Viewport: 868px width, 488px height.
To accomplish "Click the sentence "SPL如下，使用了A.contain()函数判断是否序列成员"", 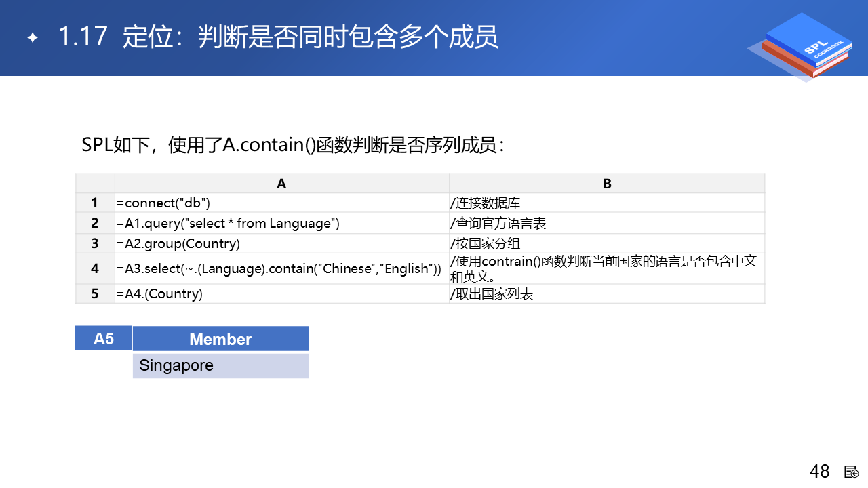I will [x=293, y=146].
